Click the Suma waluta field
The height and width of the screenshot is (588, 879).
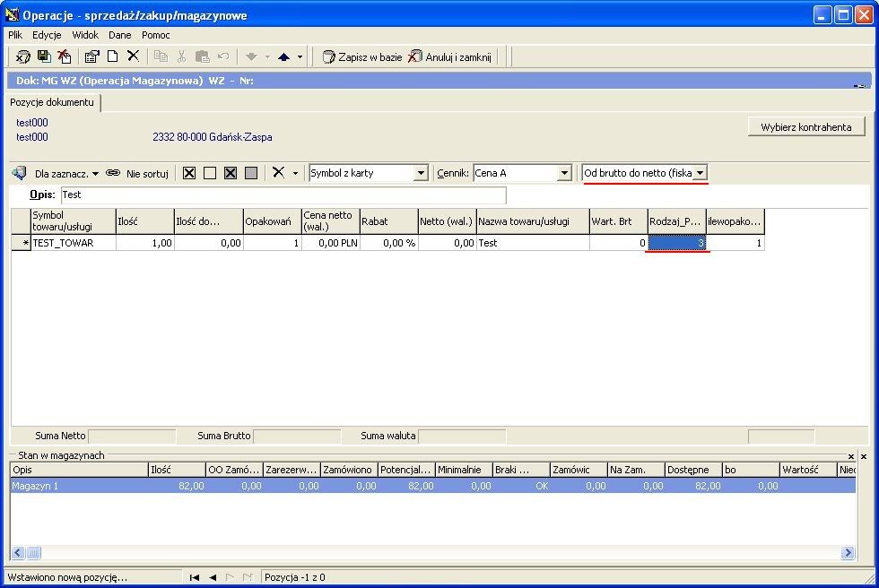[462, 436]
